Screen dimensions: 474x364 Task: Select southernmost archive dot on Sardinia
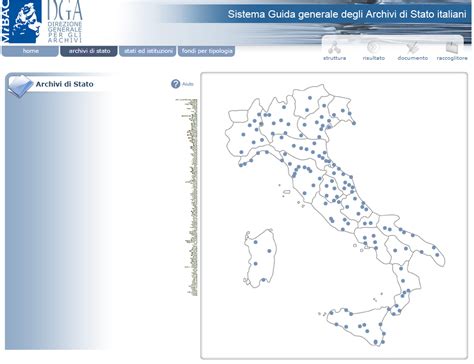coord(263,280)
